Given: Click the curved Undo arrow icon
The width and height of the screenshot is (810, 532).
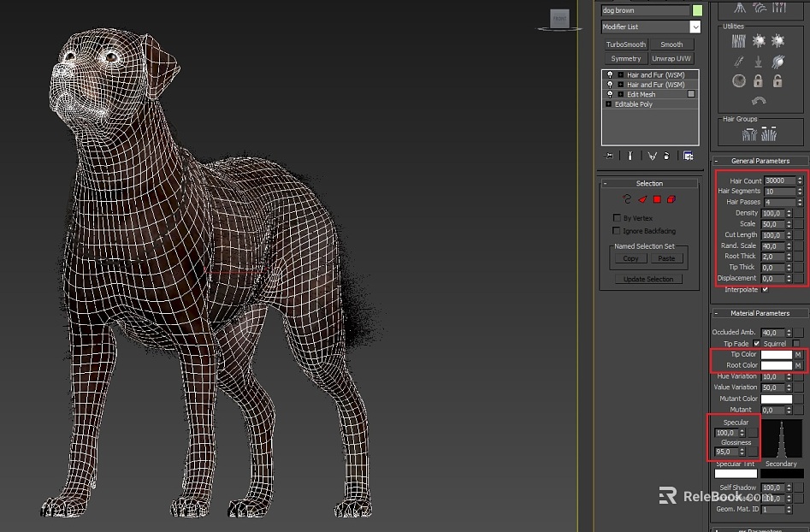Looking at the screenshot, I should [759, 101].
